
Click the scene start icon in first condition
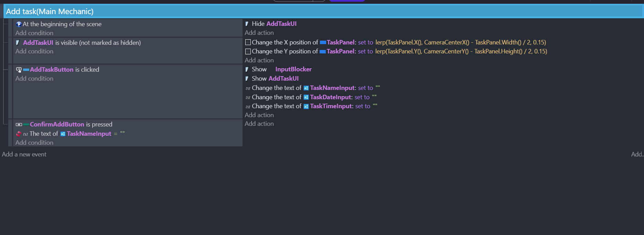[19, 24]
